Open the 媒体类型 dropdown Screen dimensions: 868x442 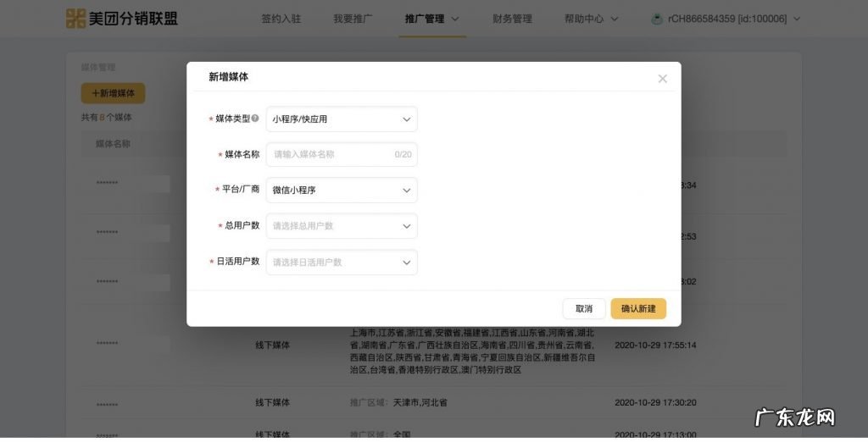[342, 119]
